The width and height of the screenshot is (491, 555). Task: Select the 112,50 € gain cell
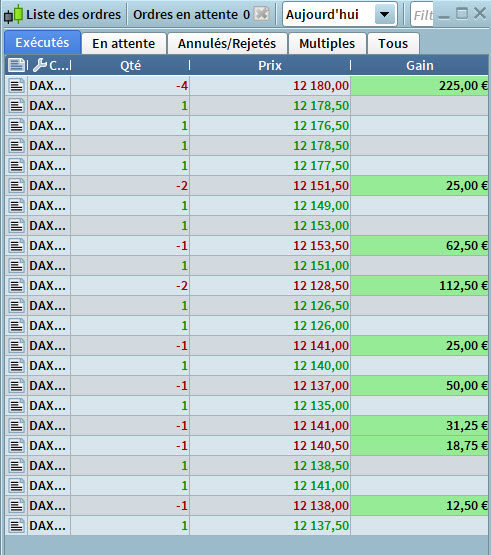pos(419,286)
